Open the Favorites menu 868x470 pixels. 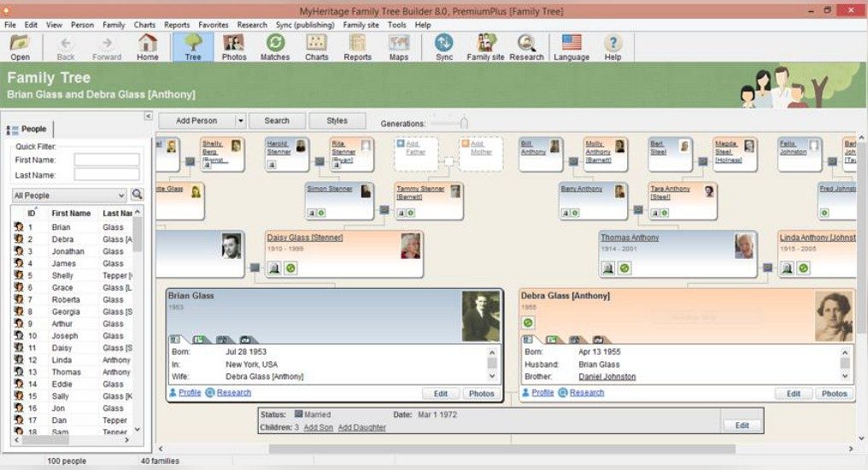213,25
